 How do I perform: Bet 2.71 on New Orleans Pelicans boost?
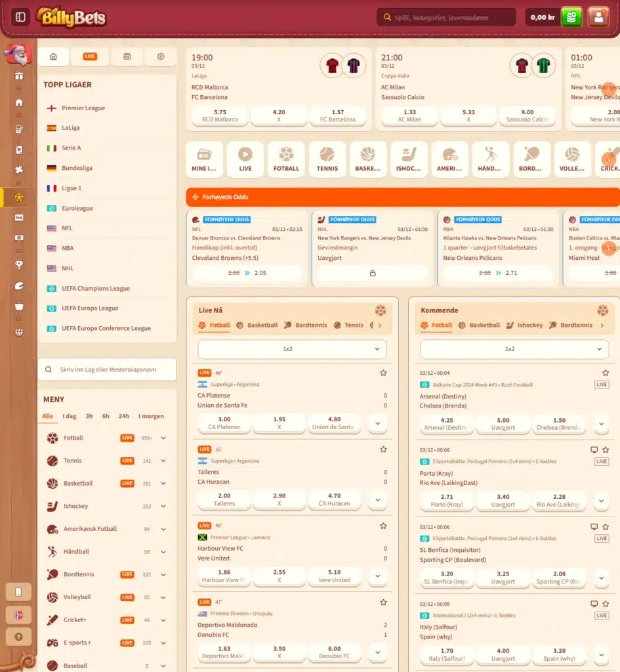[x=498, y=273]
